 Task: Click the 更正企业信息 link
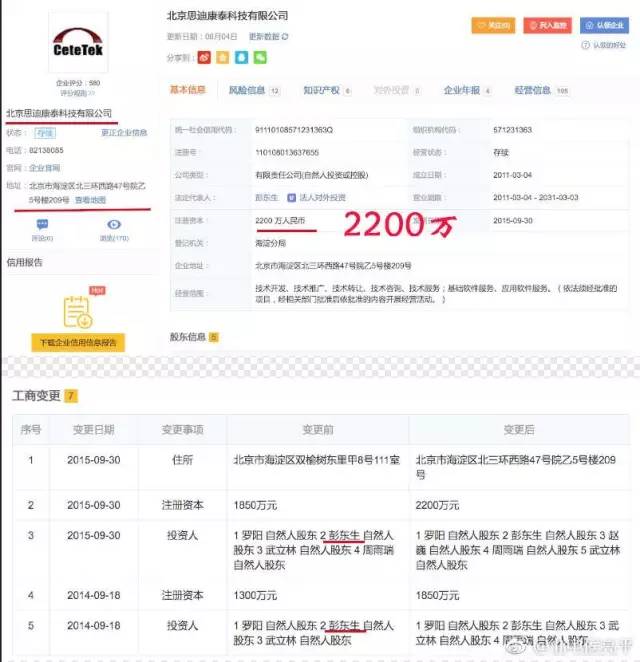click(x=124, y=133)
